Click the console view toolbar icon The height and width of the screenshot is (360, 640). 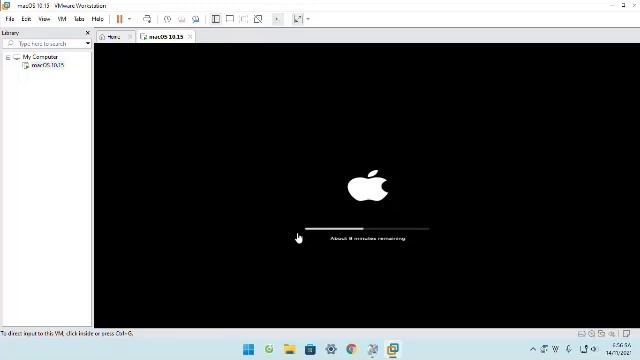(277, 19)
